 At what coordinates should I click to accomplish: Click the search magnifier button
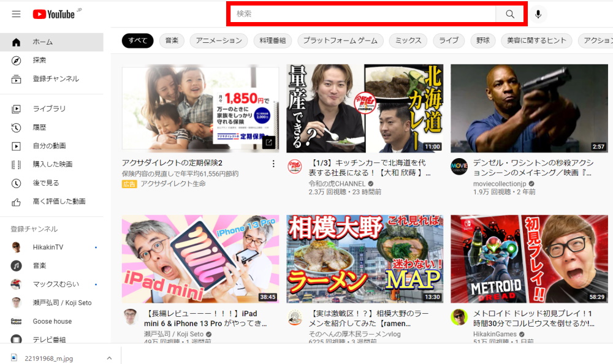click(510, 14)
